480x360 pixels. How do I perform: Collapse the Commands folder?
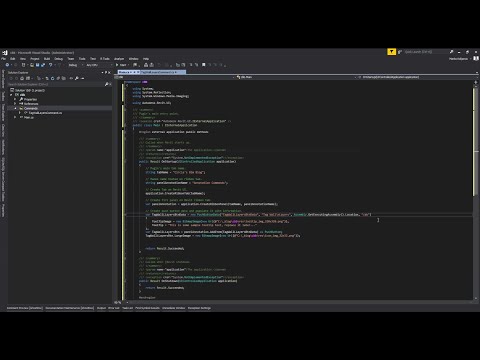click(x=15, y=108)
